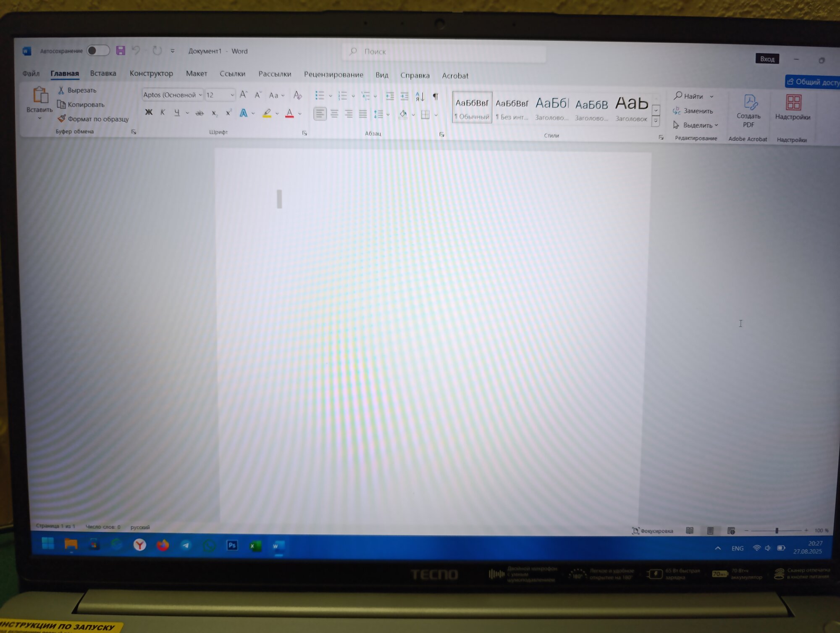The width and height of the screenshot is (840, 633).
Task: Switch to the Рецензирование tab
Action: [333, 75]
